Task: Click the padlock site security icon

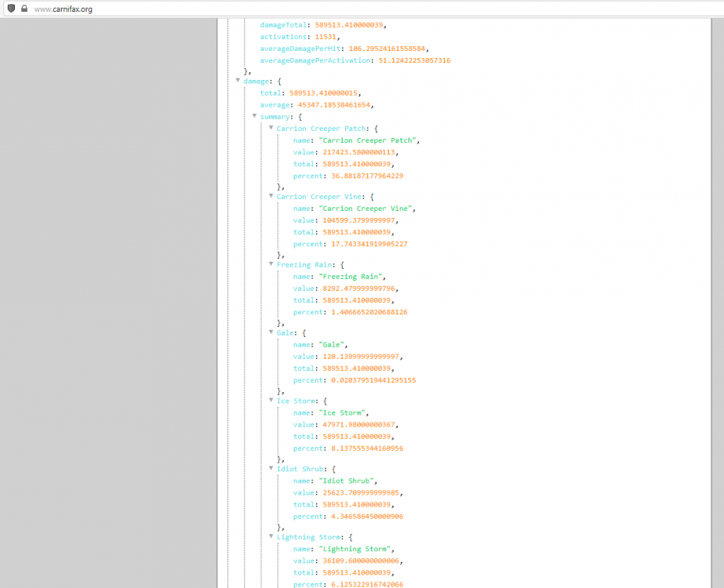Action: click(24, 9)
